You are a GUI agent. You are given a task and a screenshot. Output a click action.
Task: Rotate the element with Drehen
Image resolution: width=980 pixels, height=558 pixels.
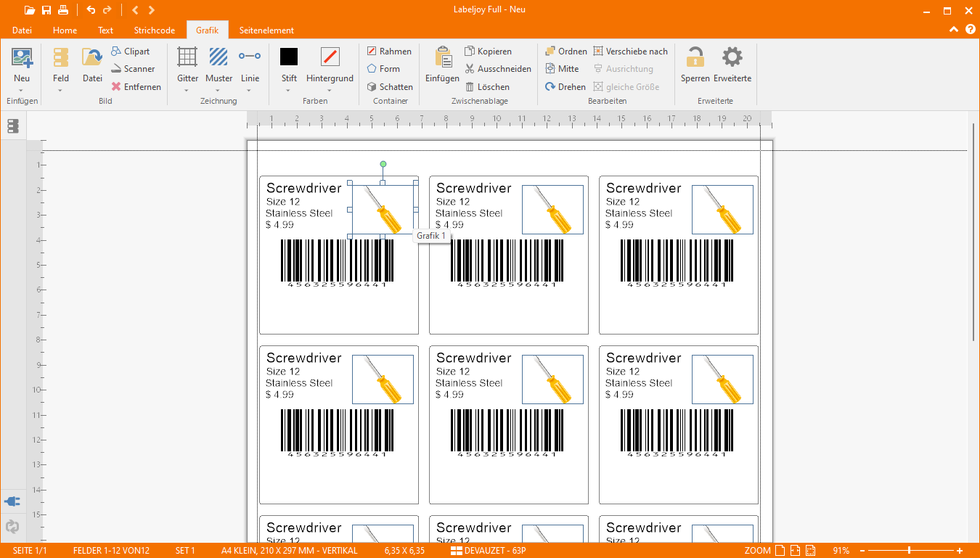(565, 86)
